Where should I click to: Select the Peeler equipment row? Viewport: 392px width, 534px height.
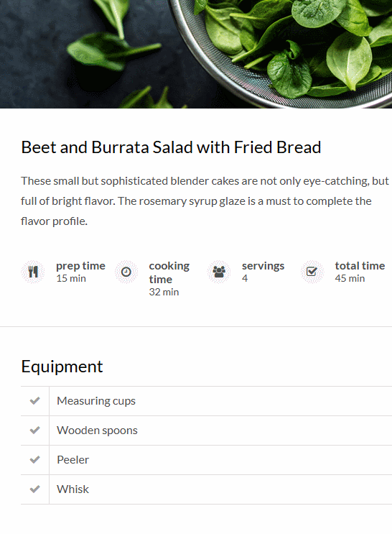point(206,460)
